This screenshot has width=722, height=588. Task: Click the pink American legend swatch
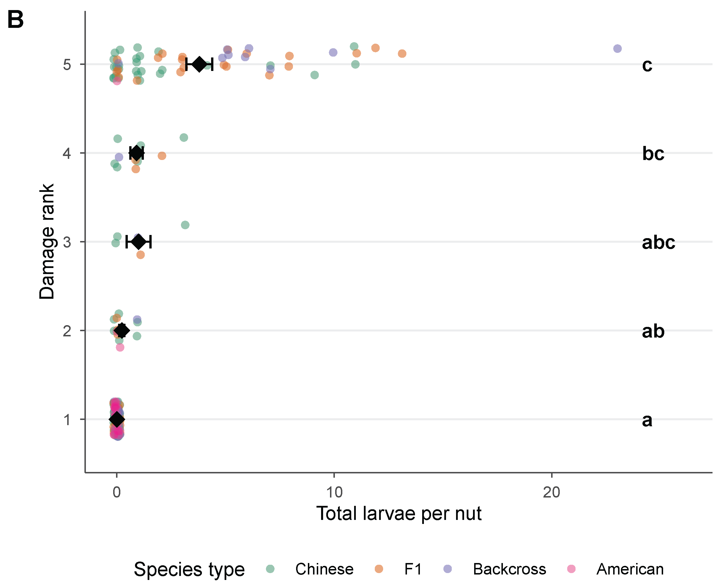coord(571,569)
